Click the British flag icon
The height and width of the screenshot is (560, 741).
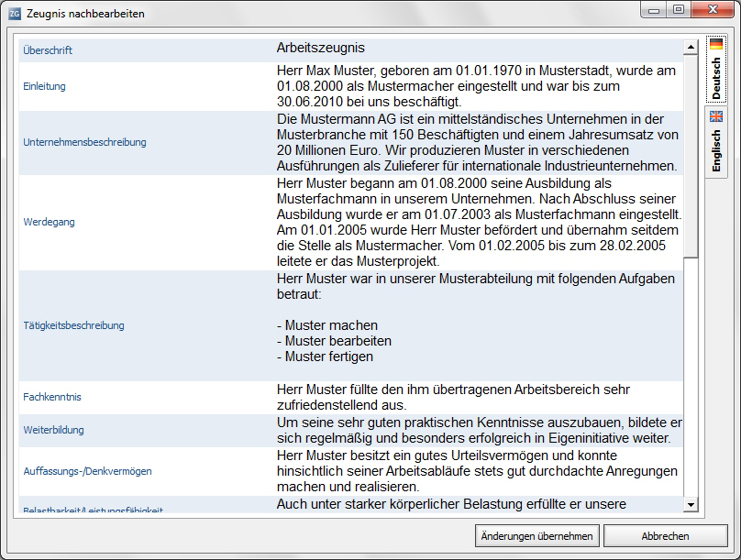tap(716, 116)
